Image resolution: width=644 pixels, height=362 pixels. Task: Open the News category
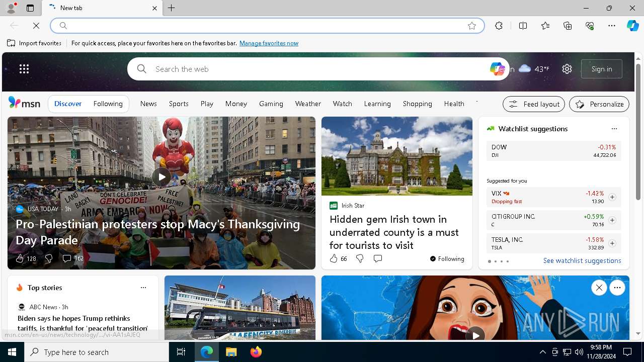tap(148, 104)
